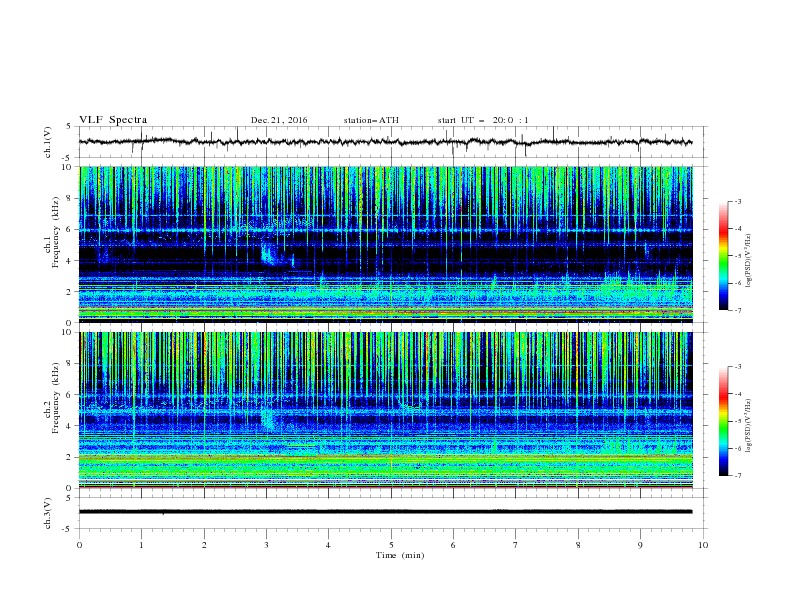
Task: Click the "start UT = 20:0 :1" text
Action: (482, 120)
